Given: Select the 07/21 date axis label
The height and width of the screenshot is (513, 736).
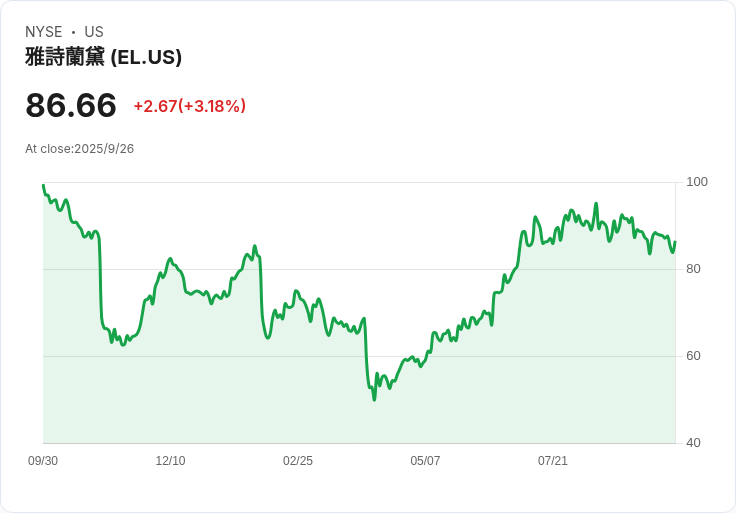Looking at the screenshot, I should coord(553,461).
